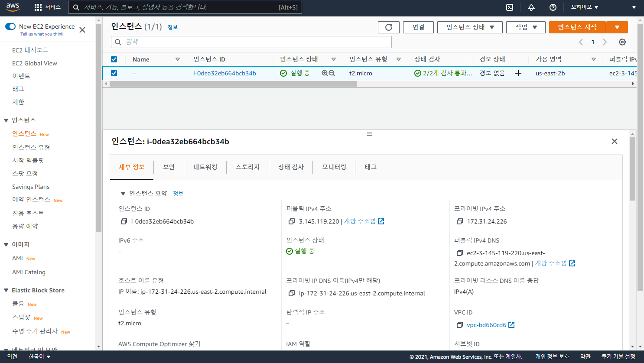Collapse the instance summary section

[123, 194]
